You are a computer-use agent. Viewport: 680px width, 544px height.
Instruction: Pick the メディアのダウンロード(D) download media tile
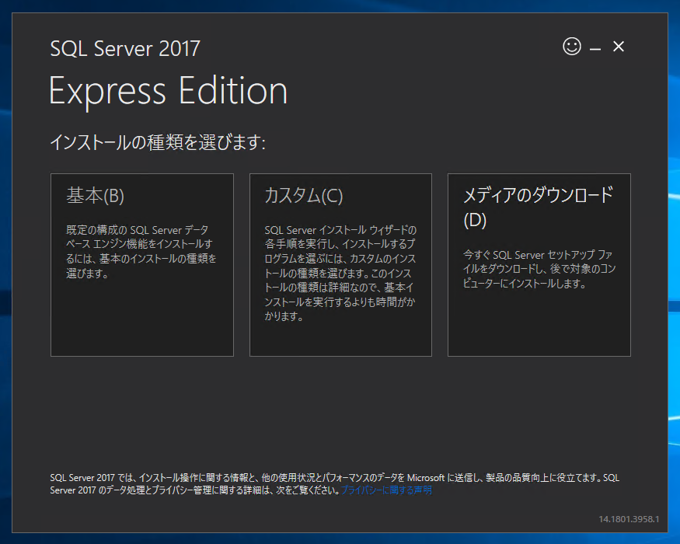tap(539, 265)
